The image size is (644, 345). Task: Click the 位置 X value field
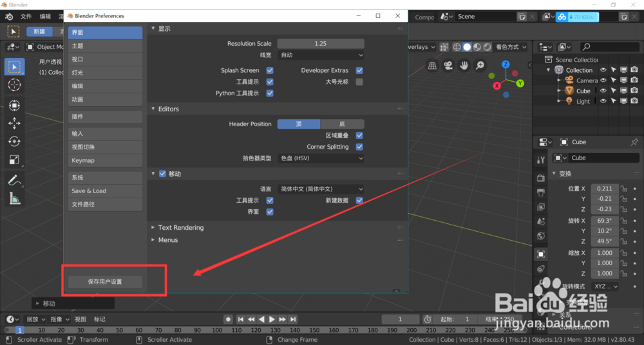click(605, 189)
